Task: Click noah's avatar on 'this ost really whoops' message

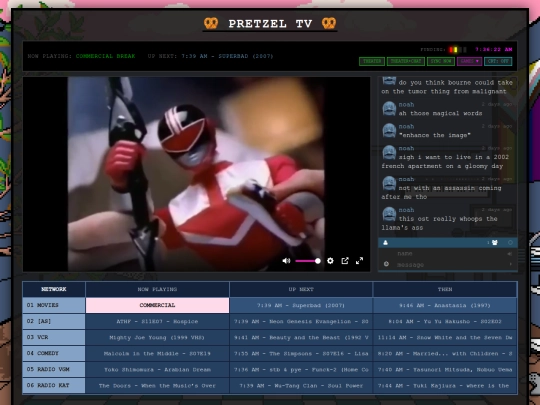Action: pos(389,214)
